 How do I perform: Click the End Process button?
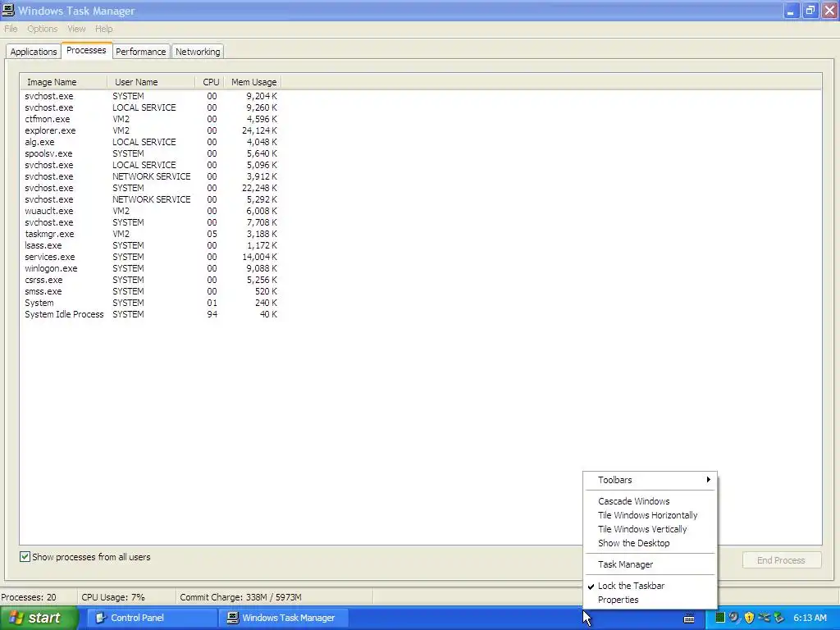click(x=781, y=560)
